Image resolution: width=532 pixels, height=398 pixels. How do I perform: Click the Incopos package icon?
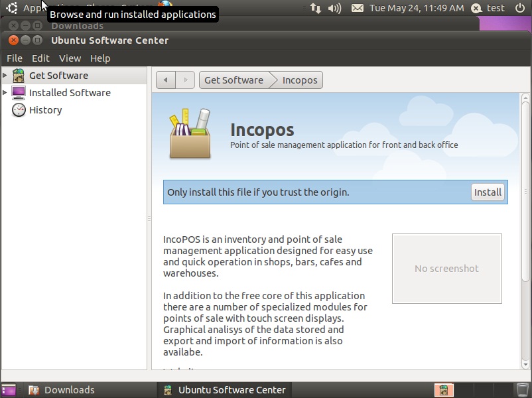pos(190,135)
